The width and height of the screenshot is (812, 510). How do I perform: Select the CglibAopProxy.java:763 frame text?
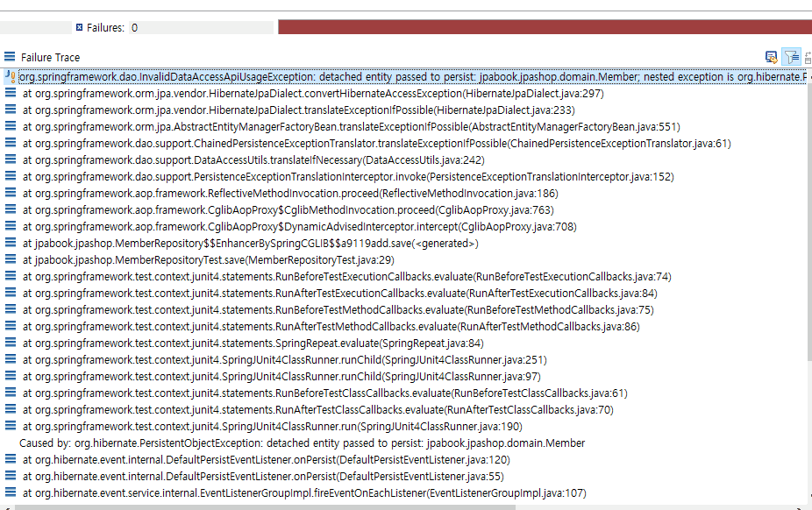[x=288, y=210]
